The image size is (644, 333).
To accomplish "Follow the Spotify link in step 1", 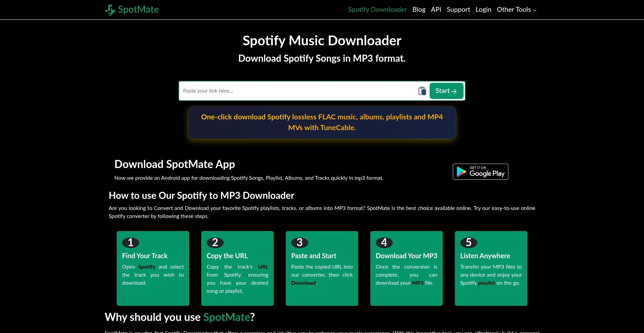I will [x=147, y=267].
